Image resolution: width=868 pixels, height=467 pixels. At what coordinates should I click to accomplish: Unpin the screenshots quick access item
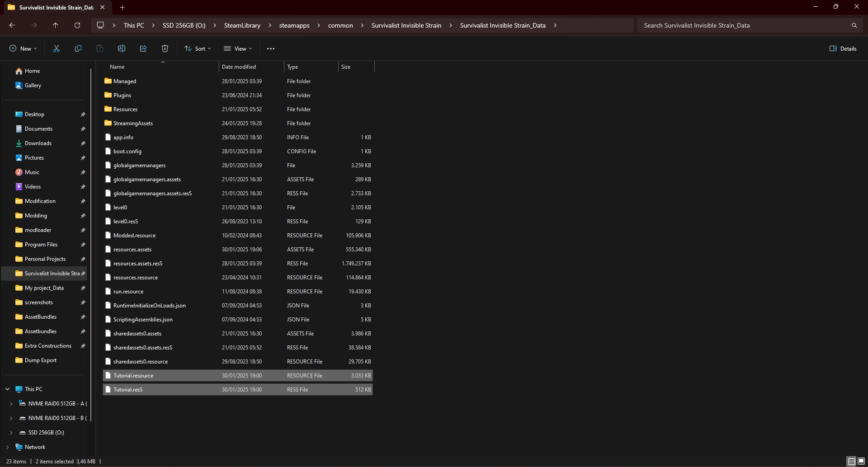[x=83, y=302]
